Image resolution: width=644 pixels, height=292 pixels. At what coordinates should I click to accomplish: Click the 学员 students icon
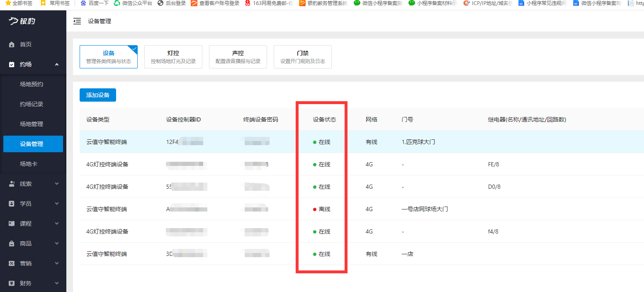pos(10,203)
